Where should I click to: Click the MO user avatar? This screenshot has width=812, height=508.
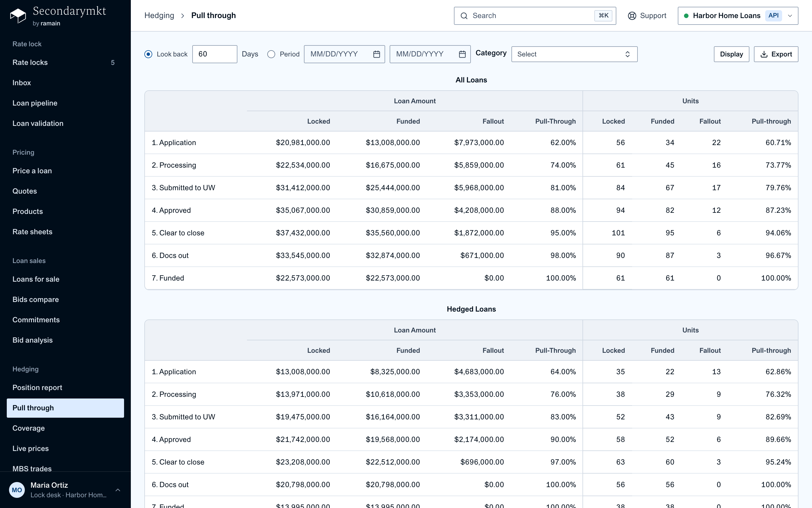coord(17,490)
